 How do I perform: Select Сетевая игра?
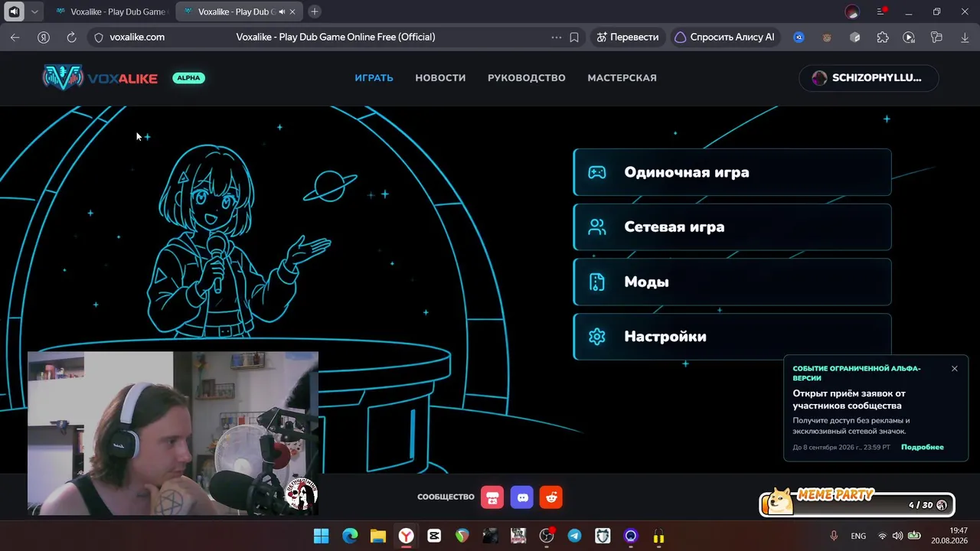[x=732, y=227]
